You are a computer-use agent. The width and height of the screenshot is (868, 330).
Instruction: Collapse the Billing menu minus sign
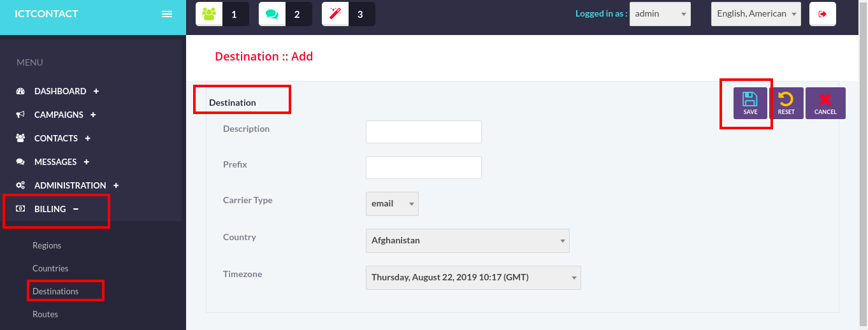point(76,209)
